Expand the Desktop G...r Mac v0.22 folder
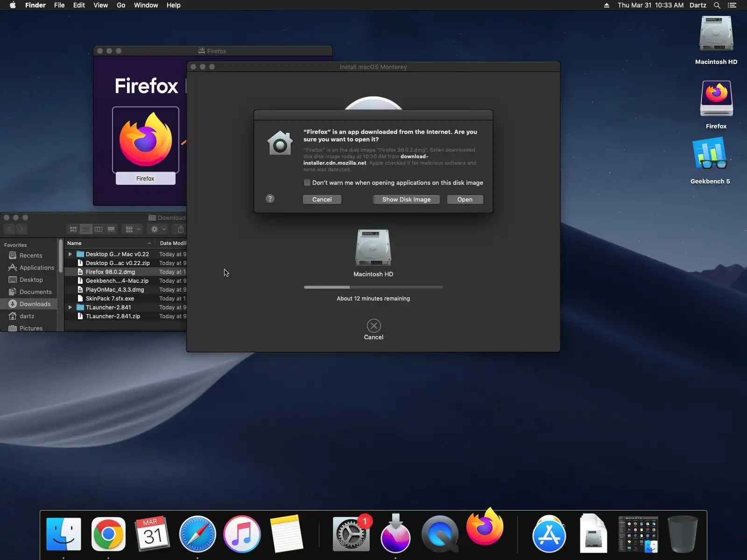This screenshot has width=747, height=560. [x=70, y=254]
